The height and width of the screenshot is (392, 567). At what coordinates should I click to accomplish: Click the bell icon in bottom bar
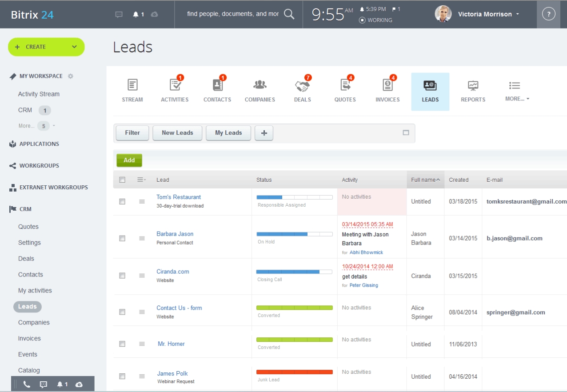(60, 384)
